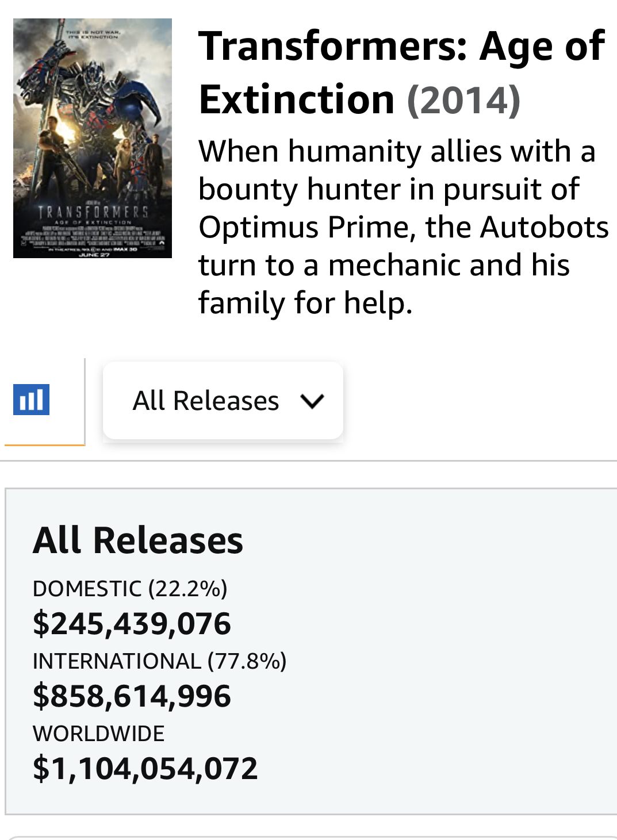Image resolution: width=617 pixels, height=840 pixels.
Task: Click the bold All Releases heading in summary
Action: coord(138,540)
